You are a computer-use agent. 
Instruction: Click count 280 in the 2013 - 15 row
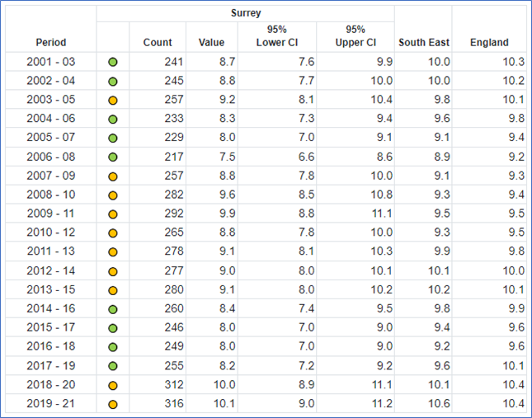(174, 289)
